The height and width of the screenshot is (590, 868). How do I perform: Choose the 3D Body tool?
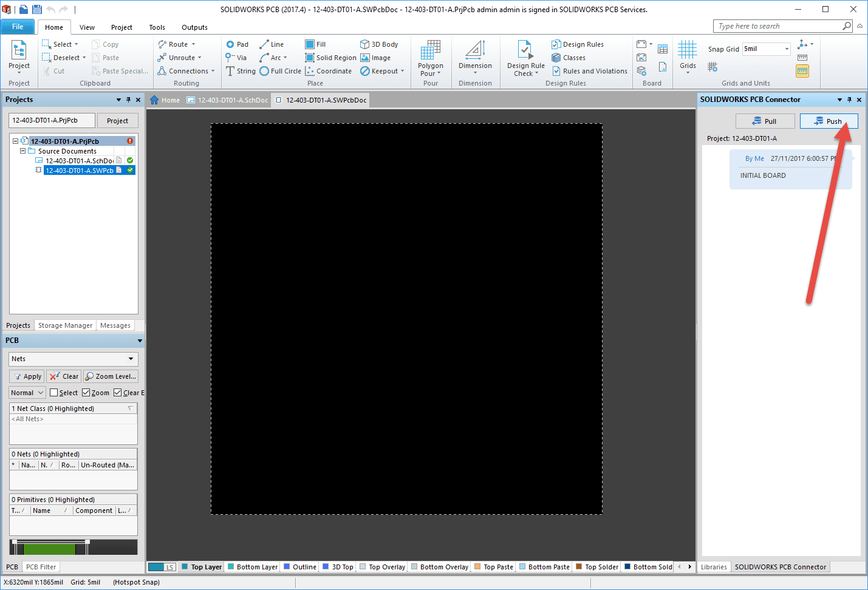pos(379,44)
